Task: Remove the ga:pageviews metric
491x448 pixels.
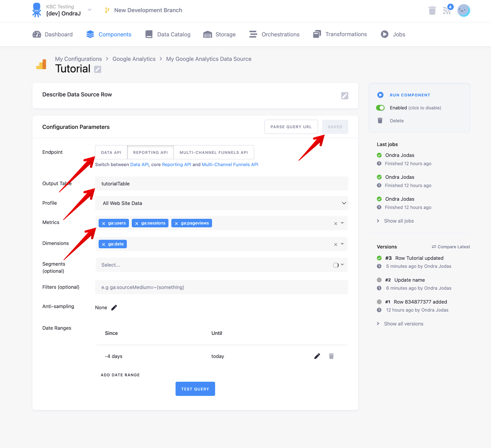Action: [x=176, y=223]
